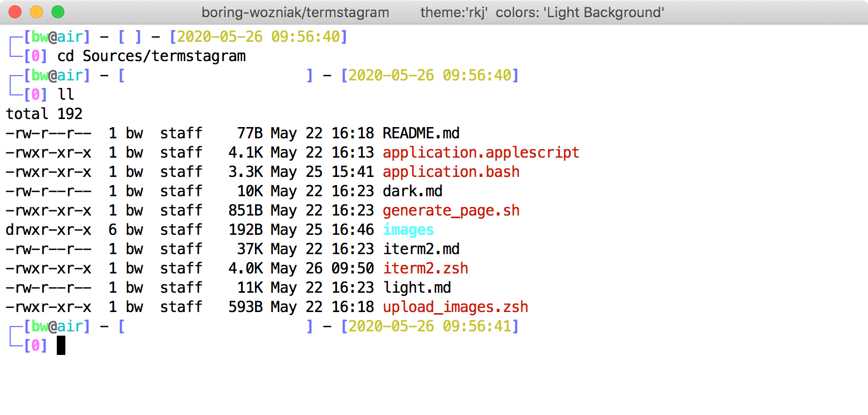Viewport: 868px width, 415px height.
Task: Click the iterm2.md filename
Action: tap(421, 249)
